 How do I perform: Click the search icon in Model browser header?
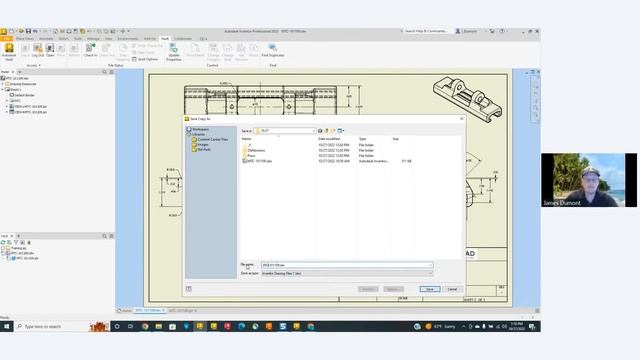[104, 72]
